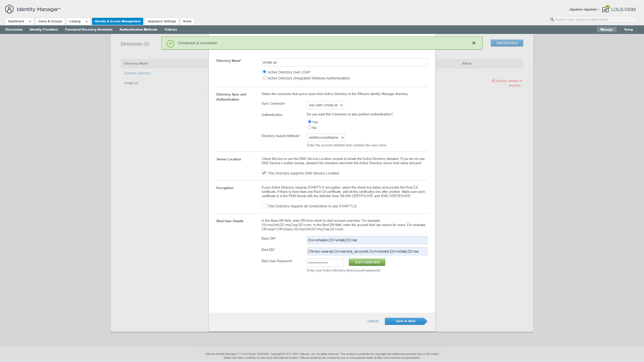Switch to Manage view
The height and width of the screenshot is (362, 644).
[x=607, y=30]
